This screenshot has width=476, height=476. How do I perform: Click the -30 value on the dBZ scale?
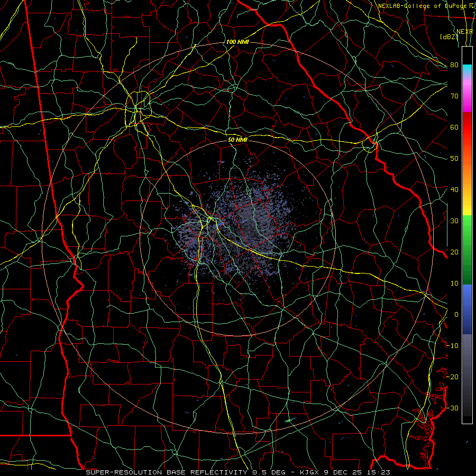452,408
